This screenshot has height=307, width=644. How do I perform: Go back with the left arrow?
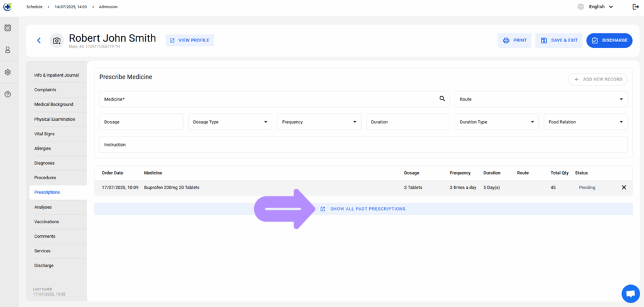point(39,40)
